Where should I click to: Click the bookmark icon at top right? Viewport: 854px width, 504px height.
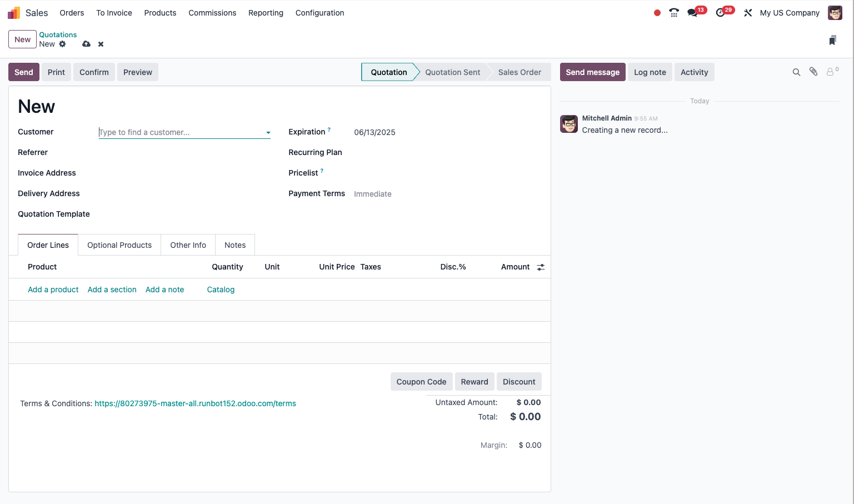click(x=832, y=40)
